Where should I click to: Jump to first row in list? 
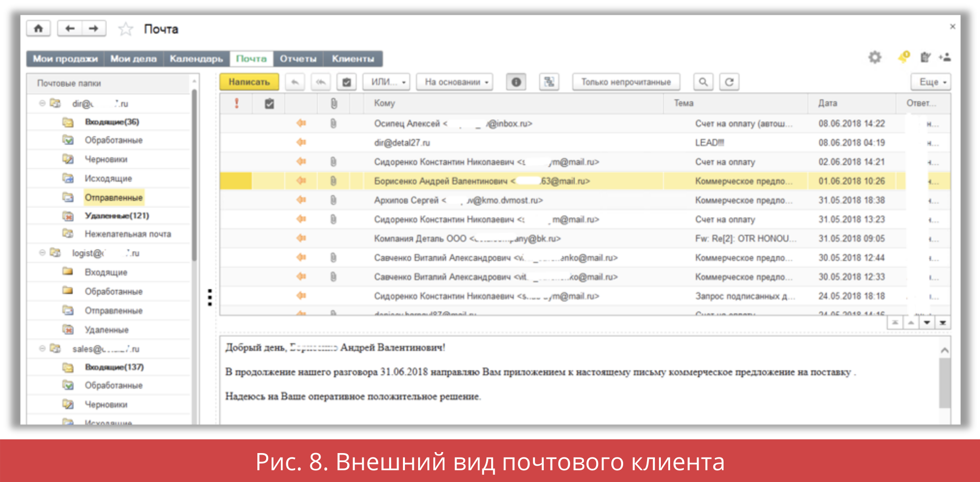point(895,323)
